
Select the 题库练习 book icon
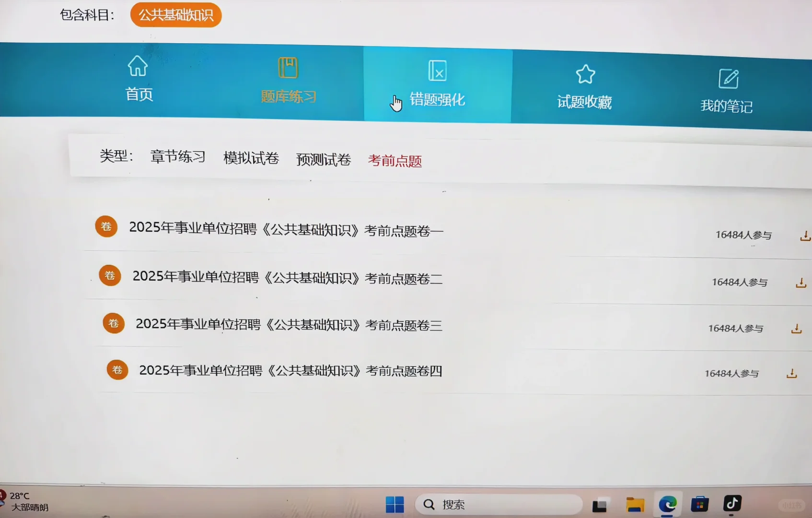[288, 68]
